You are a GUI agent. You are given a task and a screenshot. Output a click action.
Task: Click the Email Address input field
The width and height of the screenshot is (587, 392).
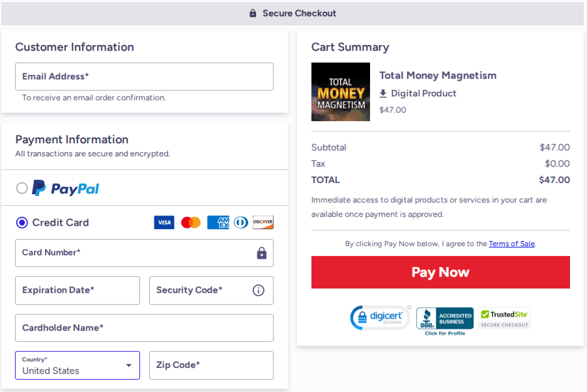[x=144, y=76]
